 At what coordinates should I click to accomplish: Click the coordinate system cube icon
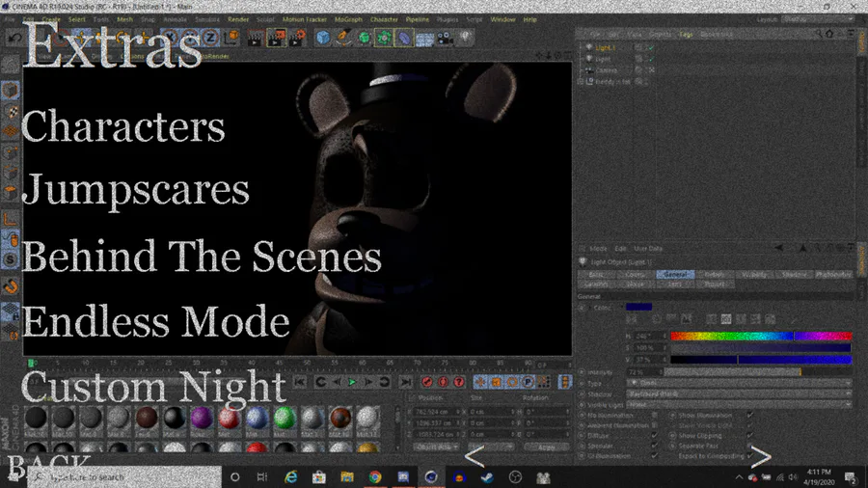(x=232, y=38)
